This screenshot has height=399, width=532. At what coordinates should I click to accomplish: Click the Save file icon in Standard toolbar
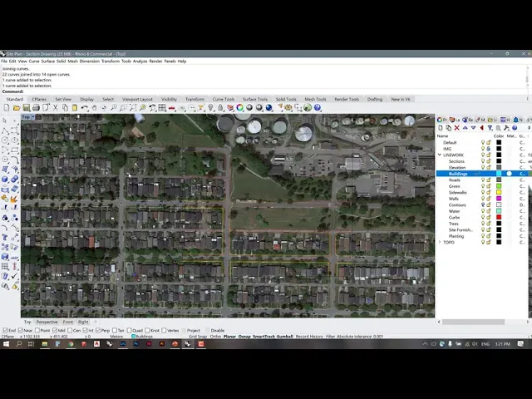click(x=27, y=107)
